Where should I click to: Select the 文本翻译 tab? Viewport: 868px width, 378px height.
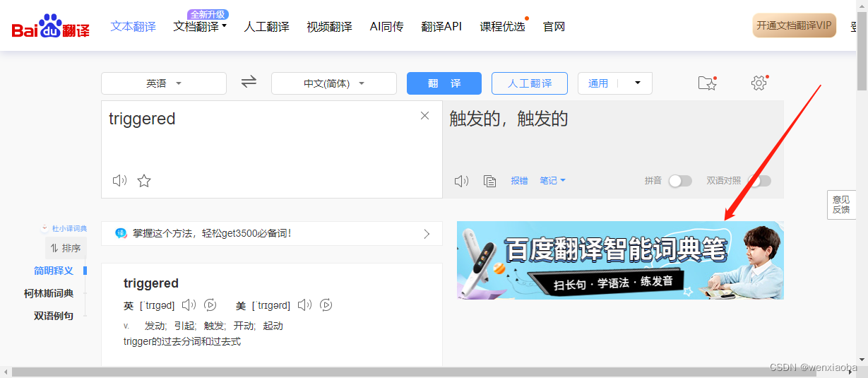pyautogui.click(x=133, y=27)
